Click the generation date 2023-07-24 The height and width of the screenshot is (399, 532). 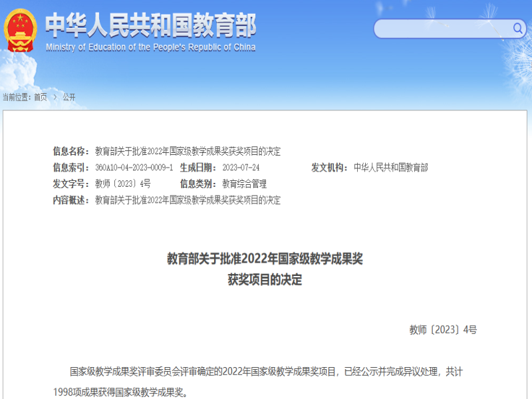coord(241,168)
